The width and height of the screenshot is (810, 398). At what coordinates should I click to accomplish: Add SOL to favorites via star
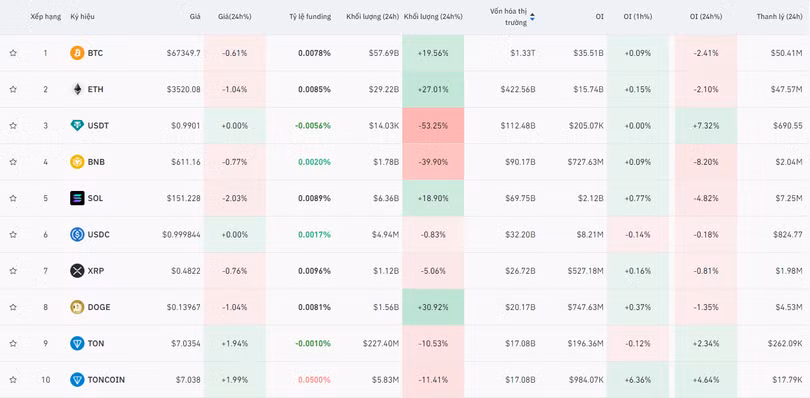(13, 198)
